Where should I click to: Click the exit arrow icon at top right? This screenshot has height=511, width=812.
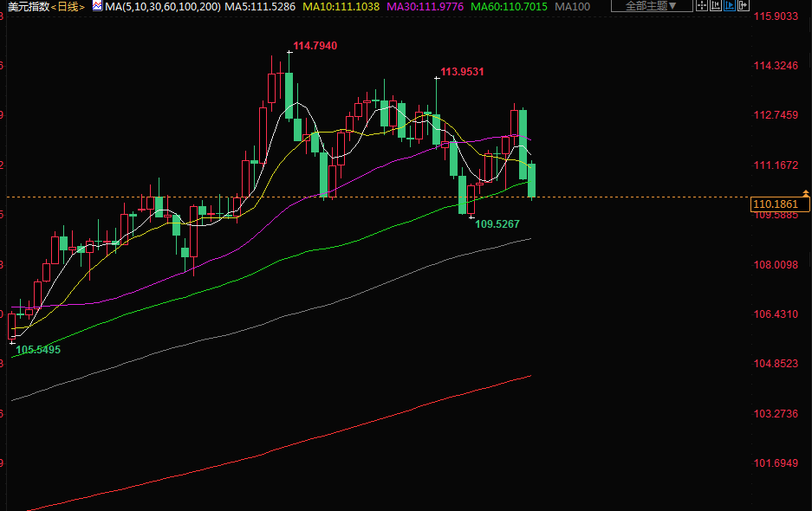[743, 6]
